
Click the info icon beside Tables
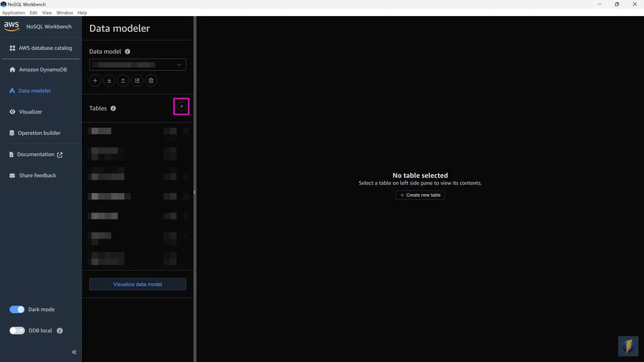tap(113, 108)
